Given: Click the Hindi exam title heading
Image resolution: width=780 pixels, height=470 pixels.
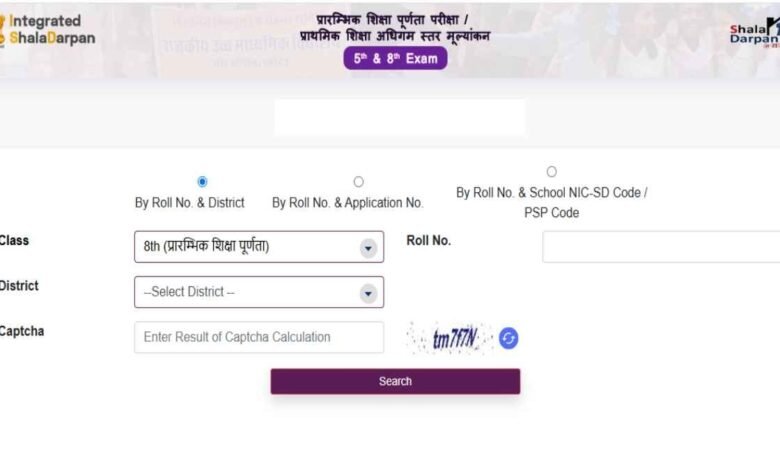Looking at the screenshot, I should point(395,28).
